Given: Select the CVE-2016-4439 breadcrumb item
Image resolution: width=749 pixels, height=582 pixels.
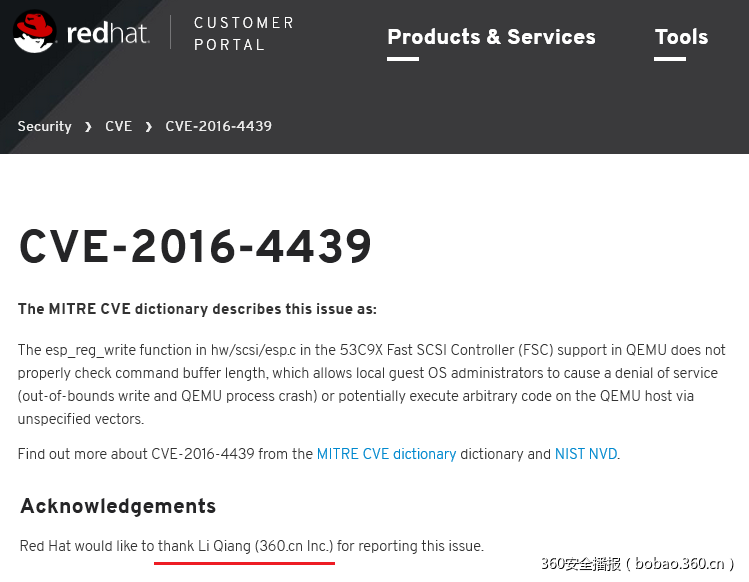Looking at the screenshot, I should [x=218, y=126].
